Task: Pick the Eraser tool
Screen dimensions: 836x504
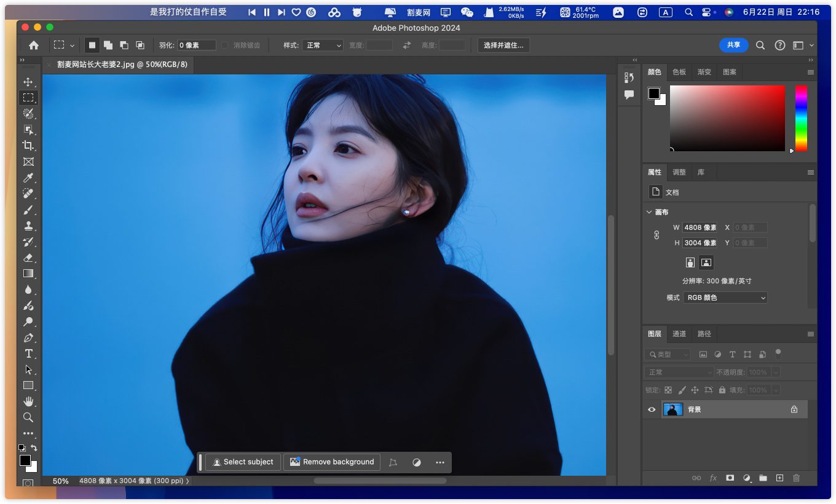Action: tap(28, 258)
